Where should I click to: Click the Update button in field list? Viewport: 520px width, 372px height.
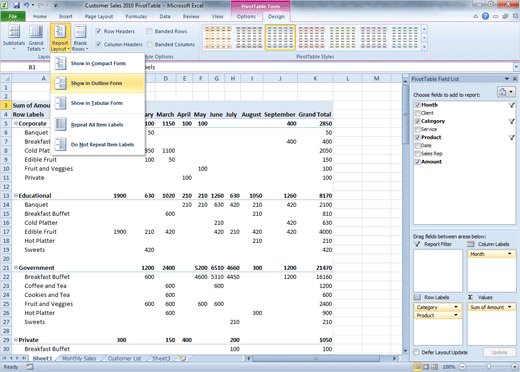pyautogui.click(x=499, y=352)
